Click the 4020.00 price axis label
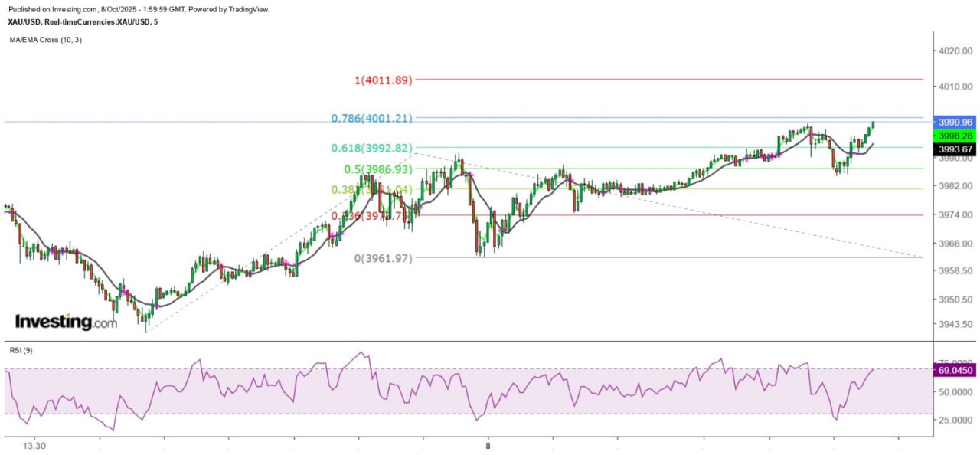 [x=955, y=51]
